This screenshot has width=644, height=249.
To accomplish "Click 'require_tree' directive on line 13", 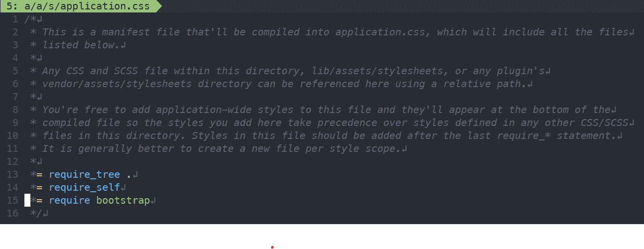I will point(84,175).
